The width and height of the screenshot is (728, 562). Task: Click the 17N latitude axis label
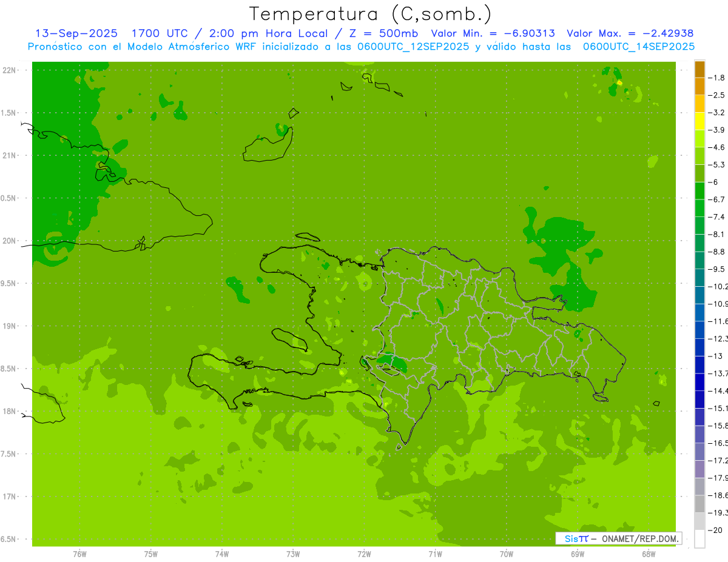pos(10,497)
